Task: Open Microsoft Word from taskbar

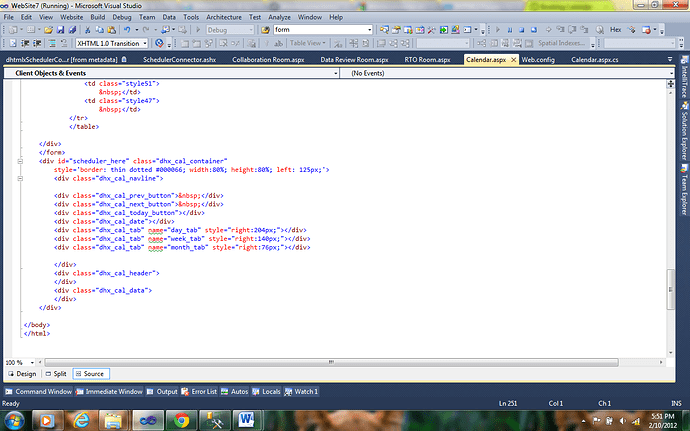Action: 247,421
